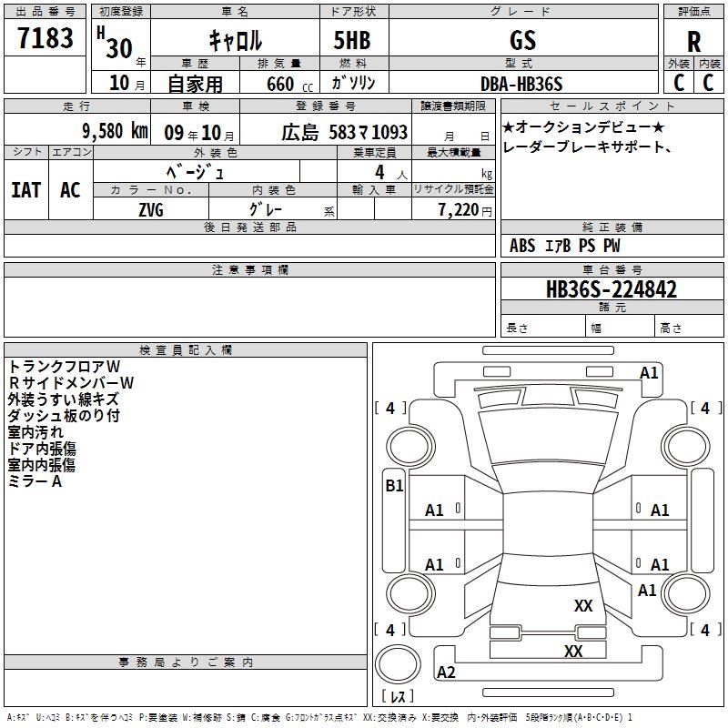Select the fuel type ガソリン
Viewport: 728px width, 728px height.
(353, 83)
